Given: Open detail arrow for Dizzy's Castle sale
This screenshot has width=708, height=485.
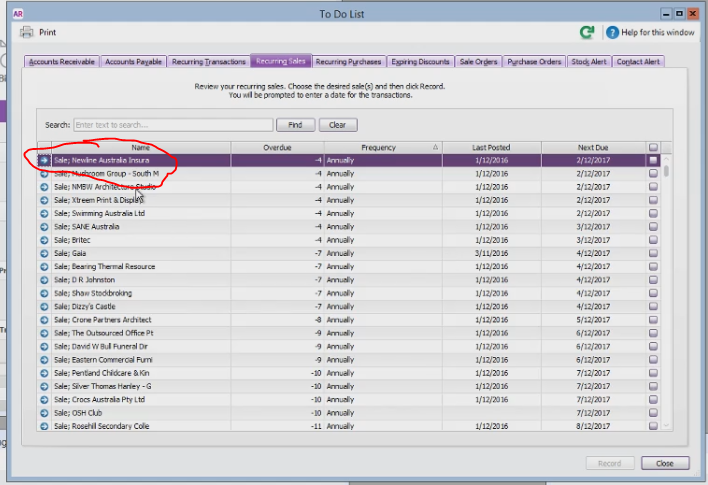Looking at the screenshot, I should point(44,307).
